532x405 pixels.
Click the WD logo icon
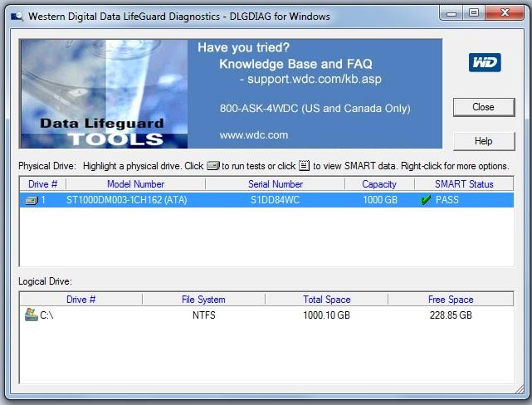[485, 62]
